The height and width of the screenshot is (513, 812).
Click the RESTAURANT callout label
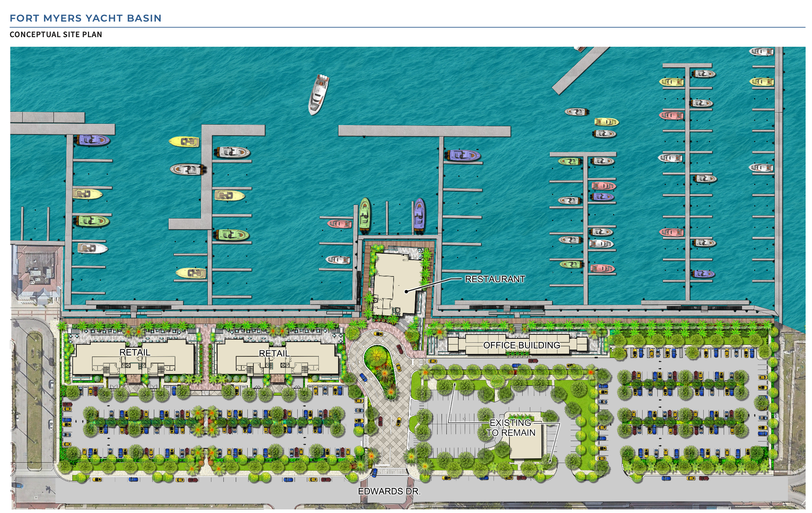pos(496,279)
